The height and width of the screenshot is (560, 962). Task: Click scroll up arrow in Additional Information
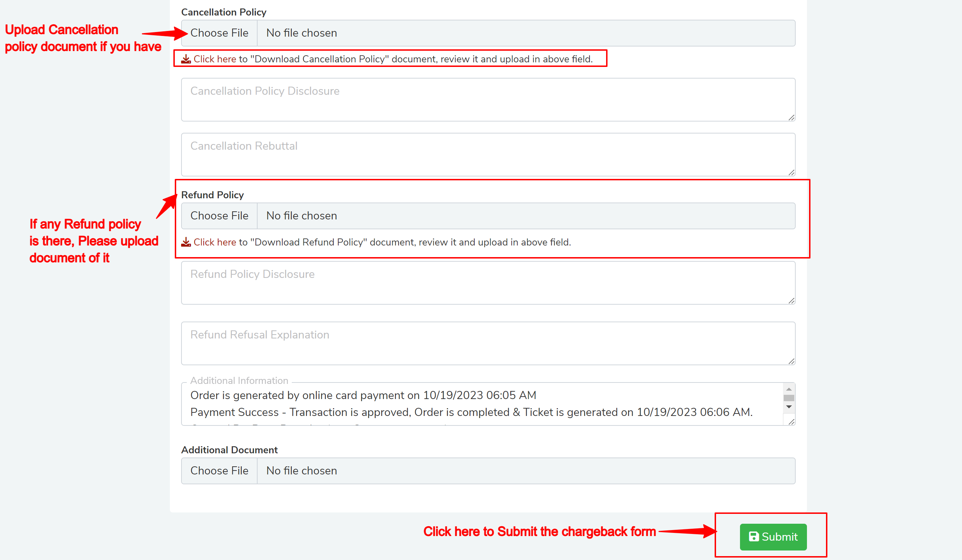coord(789,389)
